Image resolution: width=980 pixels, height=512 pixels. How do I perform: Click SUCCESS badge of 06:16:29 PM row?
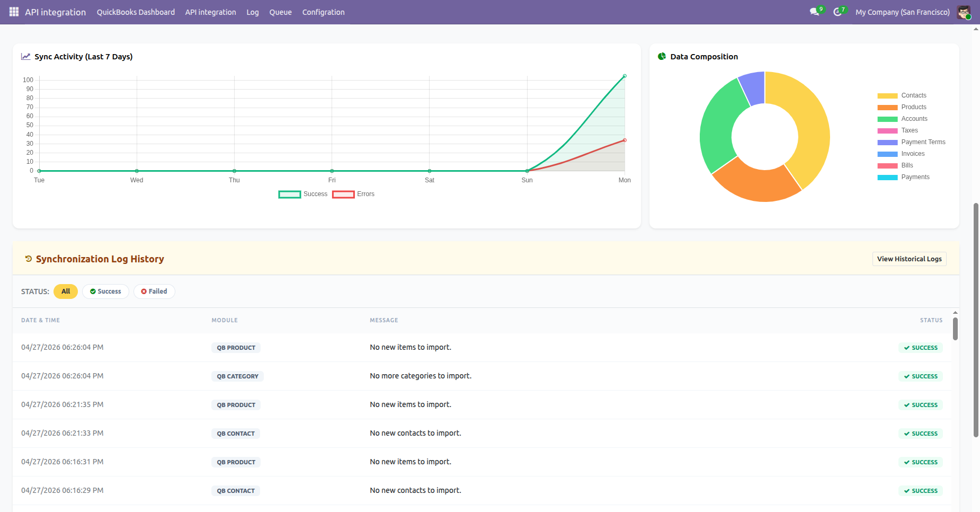pyautogui.click(x=921, y=491)
